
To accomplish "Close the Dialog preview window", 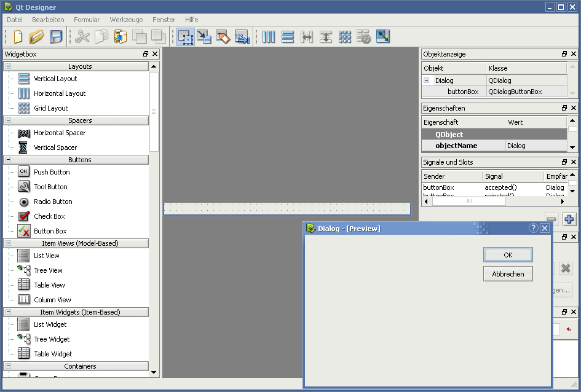I will tap(545, 228).
